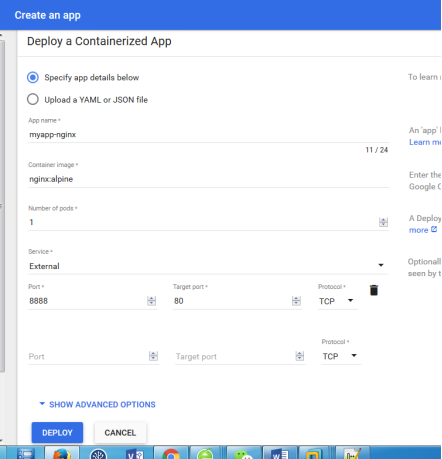Click the '11 / 24' character counter
Viewport: 442px width, 459px height.
tap(377, 150)
